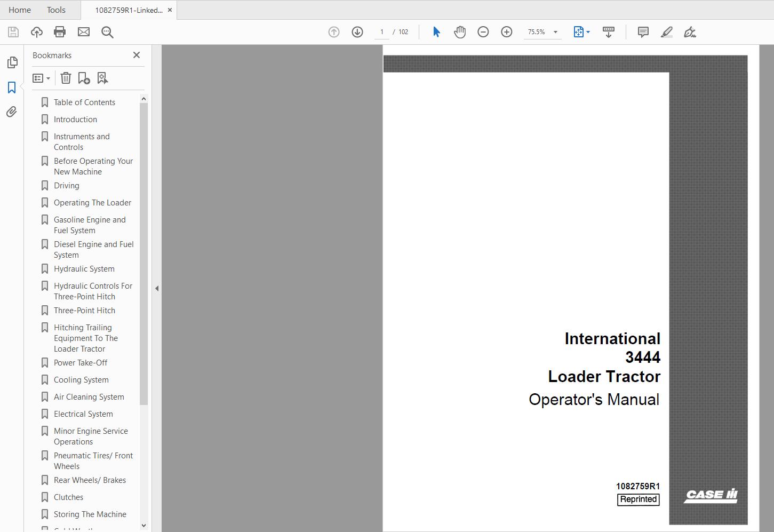
Task: Print the document with printer icon
Action: (x=60, y=32)
